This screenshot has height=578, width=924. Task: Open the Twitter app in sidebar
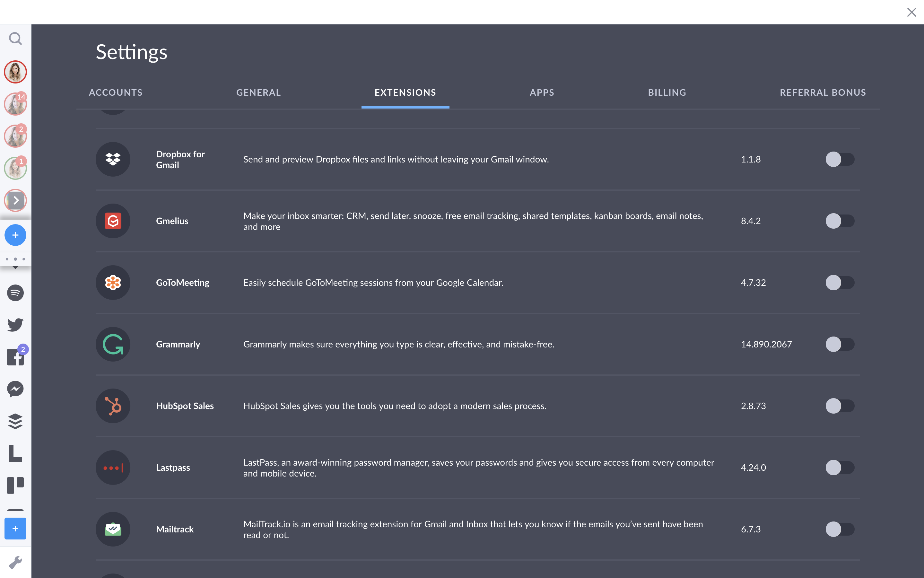pos(15,325)
